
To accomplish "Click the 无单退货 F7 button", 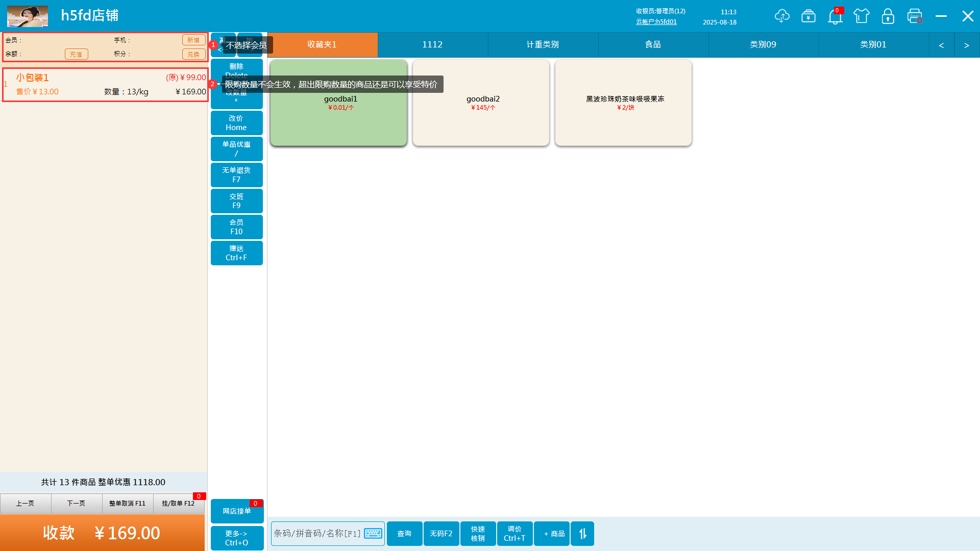I will (x=236, y=174).
